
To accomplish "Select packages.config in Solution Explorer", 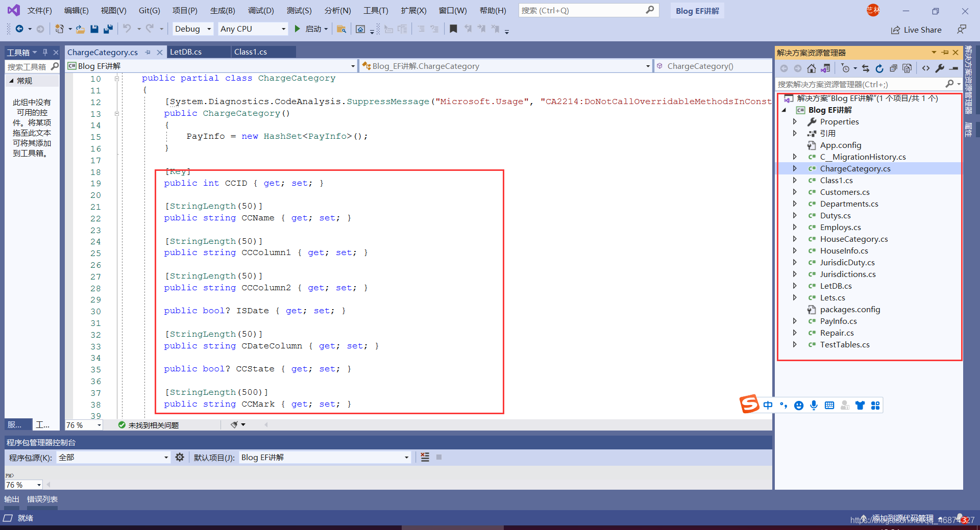I will (850, 309).
